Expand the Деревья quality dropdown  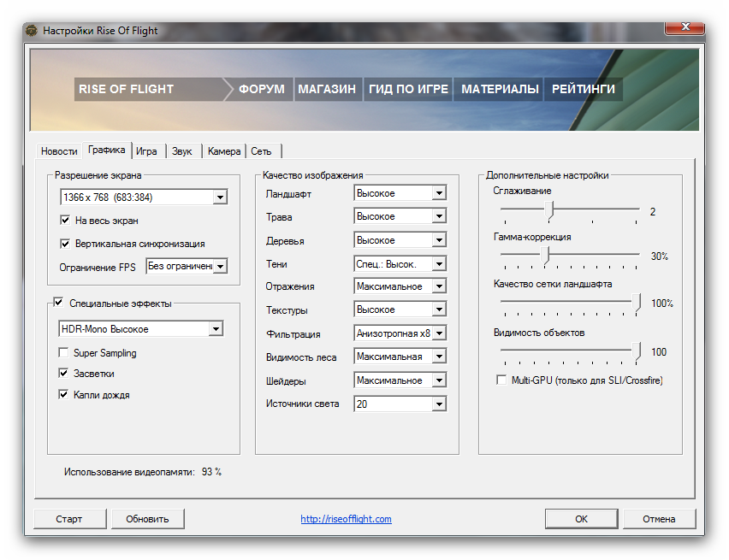pyautogui.click(x=400, y=240)
